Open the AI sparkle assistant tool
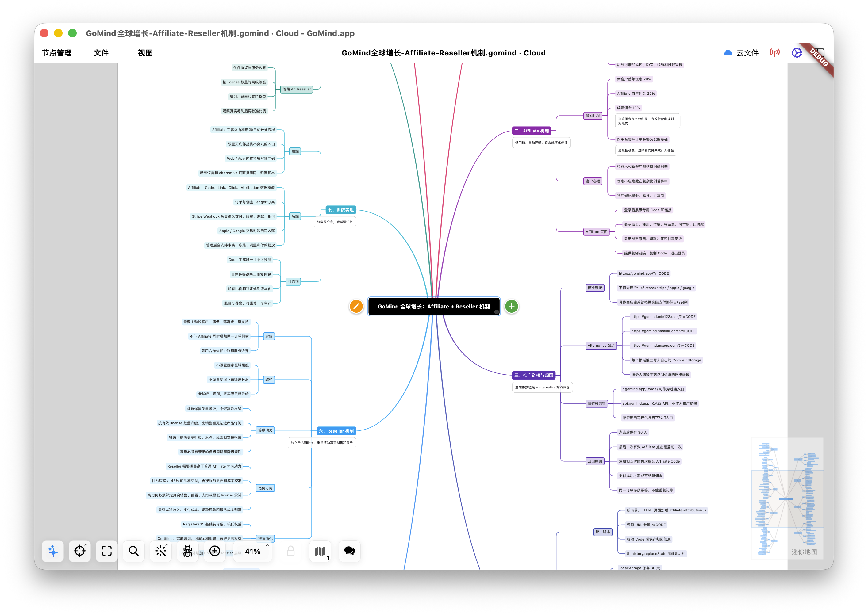Viewport: 868px width, 615px height. point(53,551)
